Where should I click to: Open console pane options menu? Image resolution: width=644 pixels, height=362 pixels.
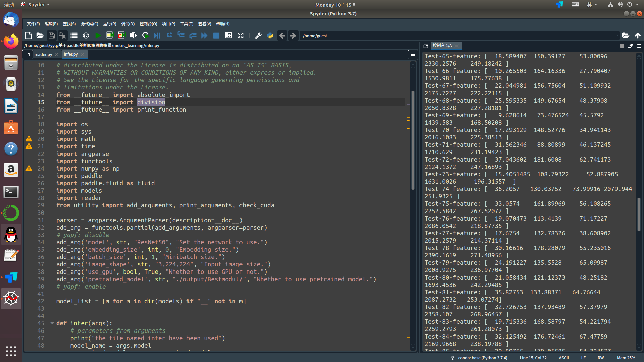click(x=639, y=46)
